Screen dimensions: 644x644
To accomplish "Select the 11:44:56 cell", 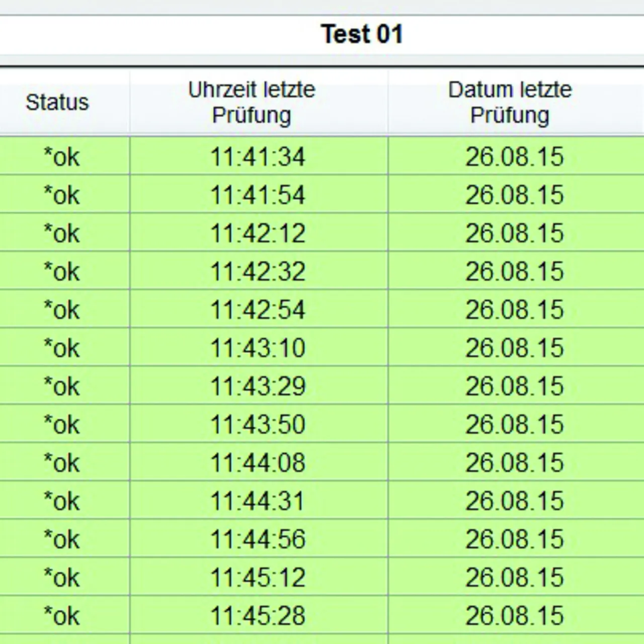I will [x=258, y=539].
